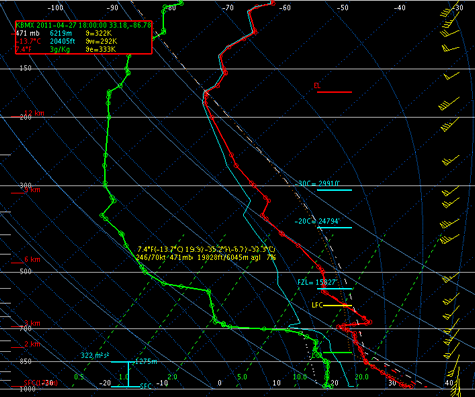Select the 850 mb pressure level label
The image size is (475, 397).
(x=25, y=361)
